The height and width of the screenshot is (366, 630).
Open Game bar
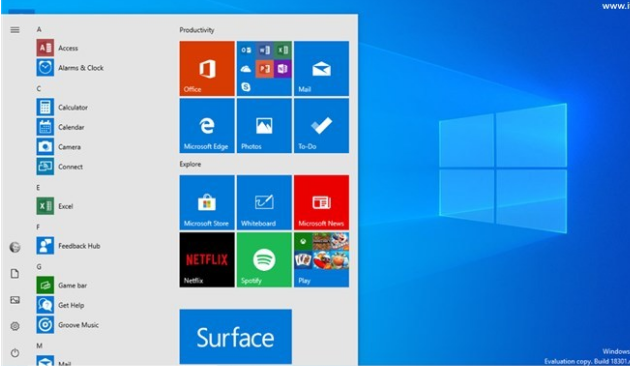pyautogui.click(x=61, y=285)
